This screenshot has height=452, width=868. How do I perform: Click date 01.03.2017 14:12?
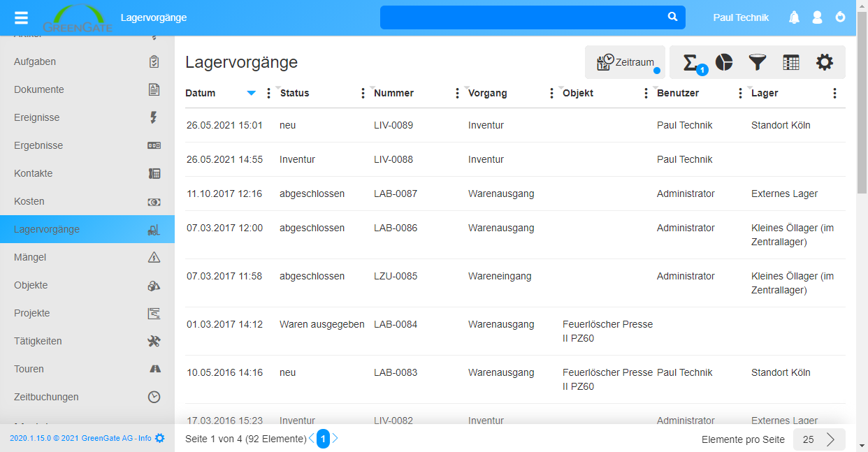224,324
